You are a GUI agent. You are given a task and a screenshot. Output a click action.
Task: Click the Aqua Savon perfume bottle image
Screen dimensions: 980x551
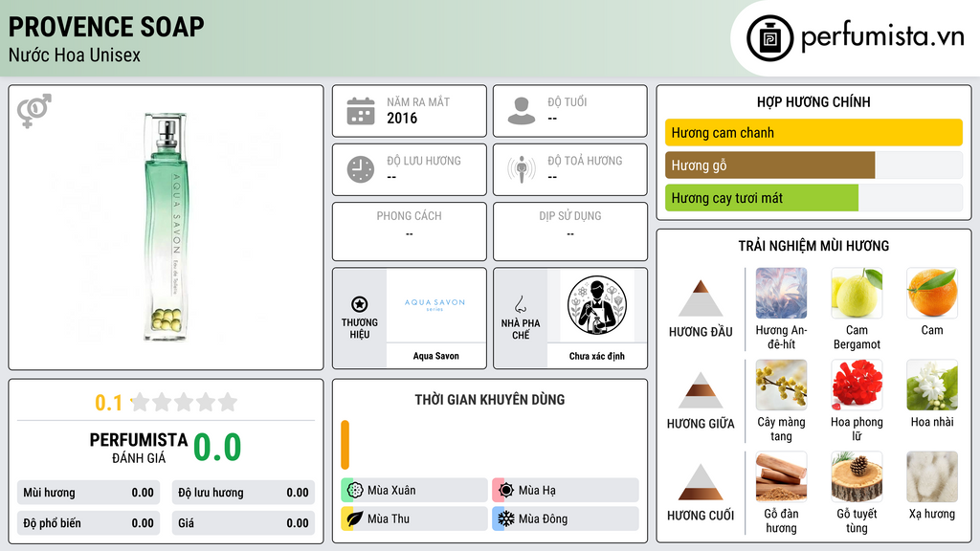click(167, 227)
